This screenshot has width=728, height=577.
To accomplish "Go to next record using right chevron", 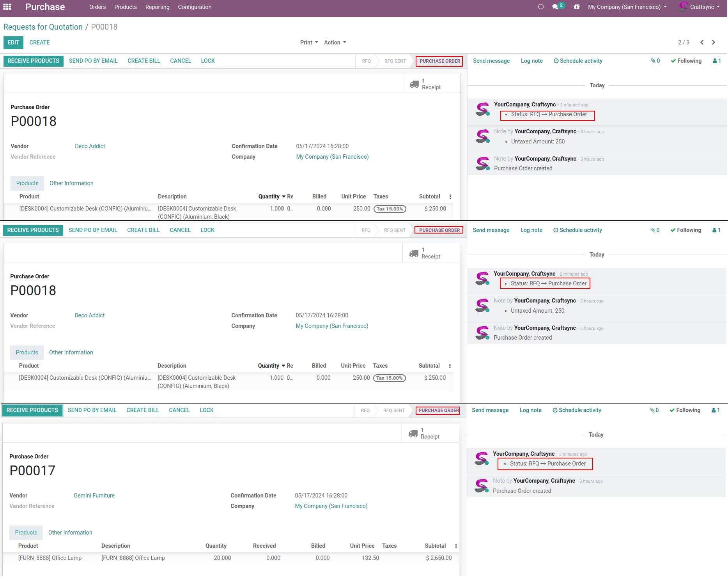I will (x=714, y=42).
